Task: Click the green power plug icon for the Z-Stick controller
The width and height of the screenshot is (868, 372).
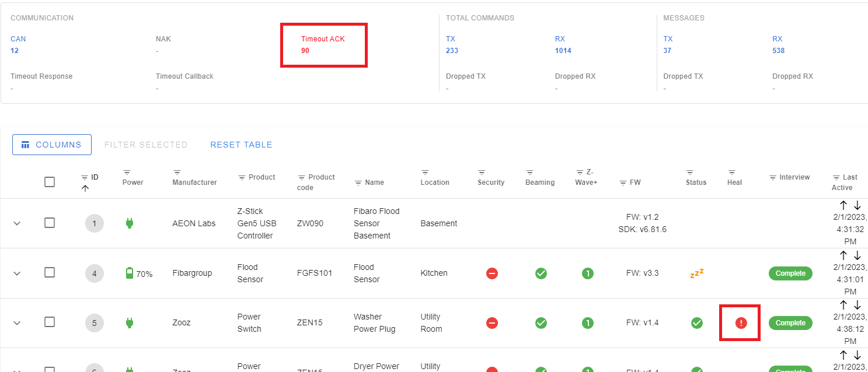Action: (x=129, y=223)
